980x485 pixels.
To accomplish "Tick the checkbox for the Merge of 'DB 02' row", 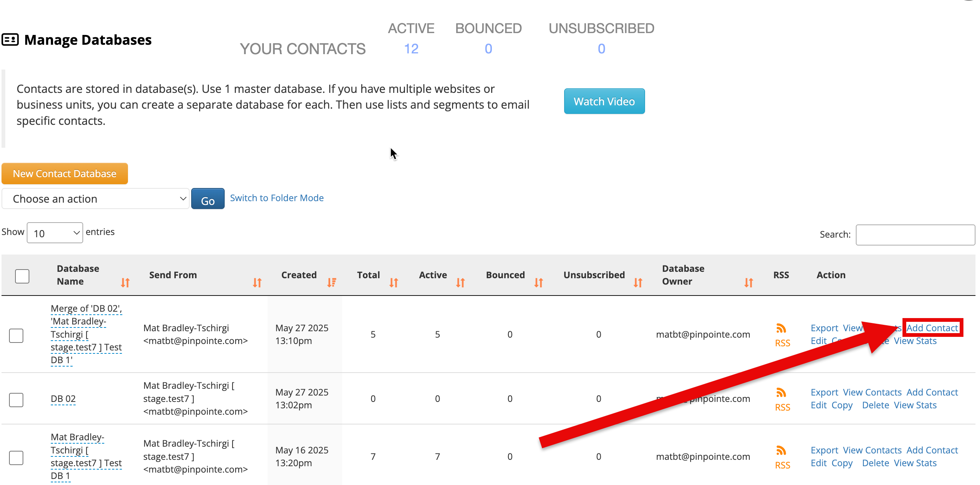I will coord(16,335).
